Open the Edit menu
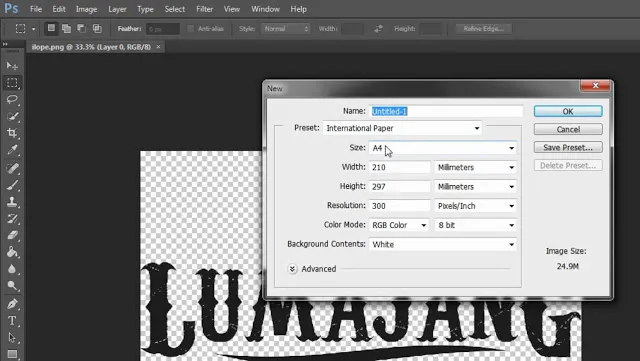Viewport: 640px width, 361px height. 59,9
